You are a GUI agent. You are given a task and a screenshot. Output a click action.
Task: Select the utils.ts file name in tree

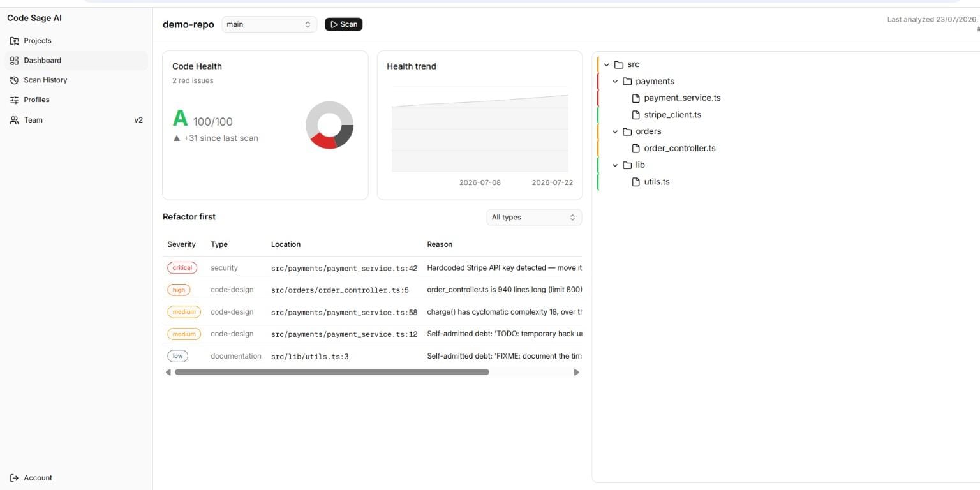657,182
